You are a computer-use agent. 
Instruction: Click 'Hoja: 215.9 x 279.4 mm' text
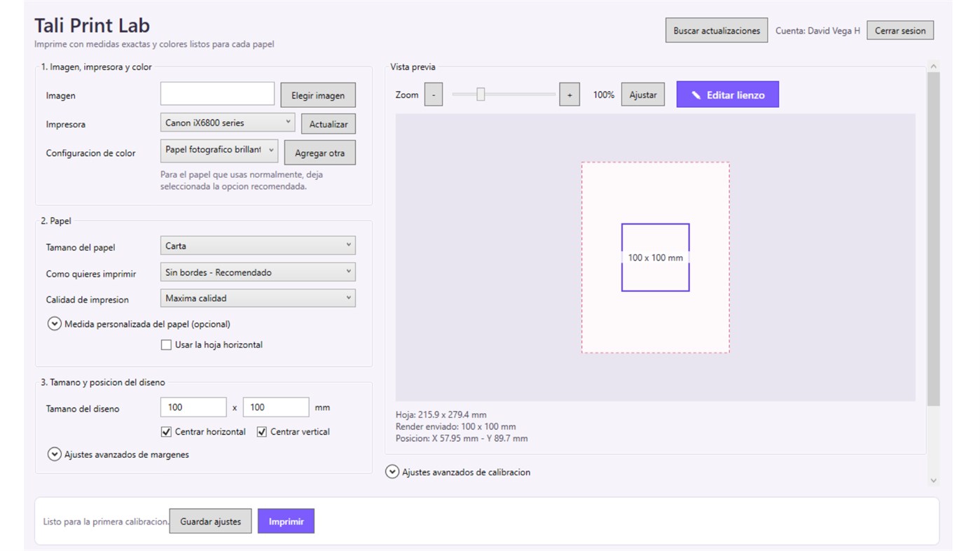tap(441, 414)
